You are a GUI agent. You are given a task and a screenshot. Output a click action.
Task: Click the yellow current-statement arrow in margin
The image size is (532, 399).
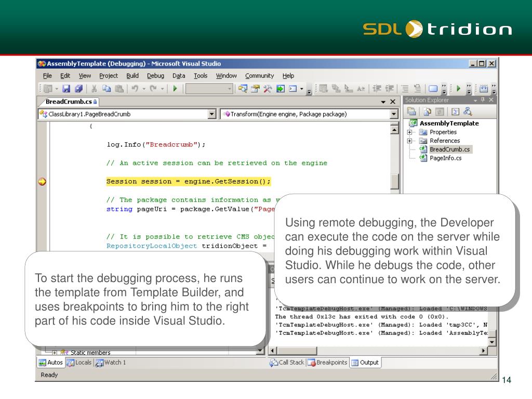(x=42, y=181)
